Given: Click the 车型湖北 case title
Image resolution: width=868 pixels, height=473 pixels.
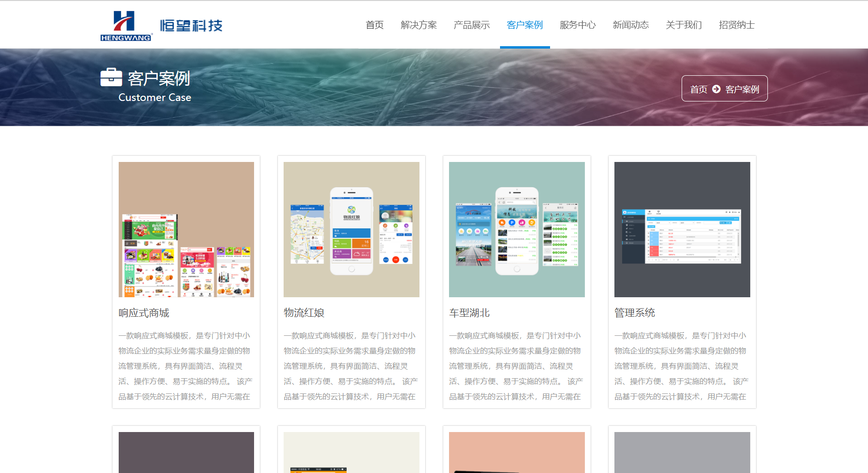Looking at the screenshot, I should pos(470,313).
